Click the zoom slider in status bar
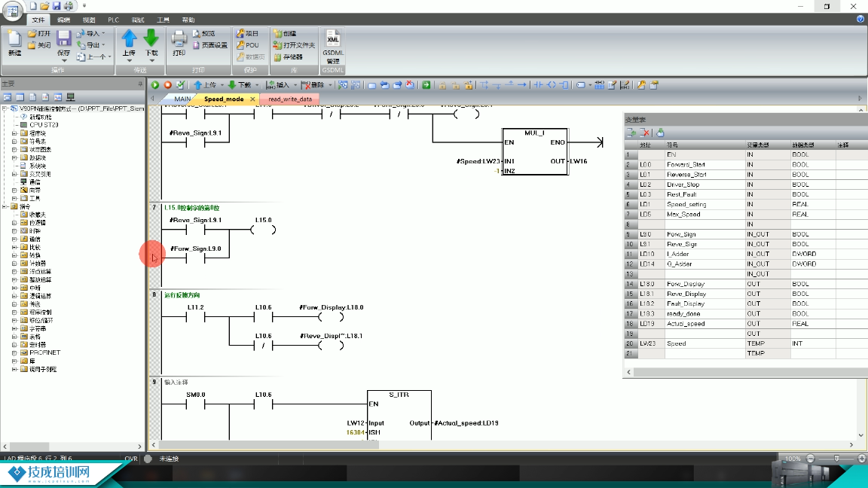Screen dimensions: 868x488 [x=836, y=459]
